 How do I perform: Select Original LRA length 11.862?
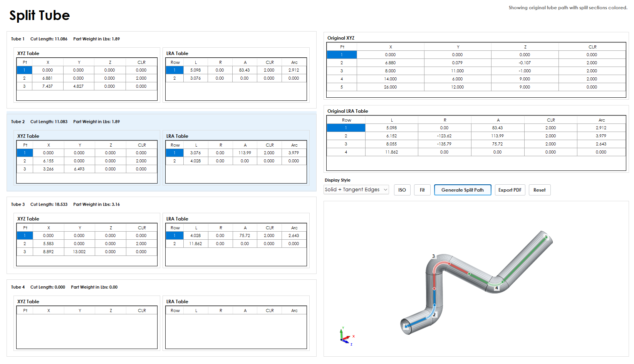[392, 152]
